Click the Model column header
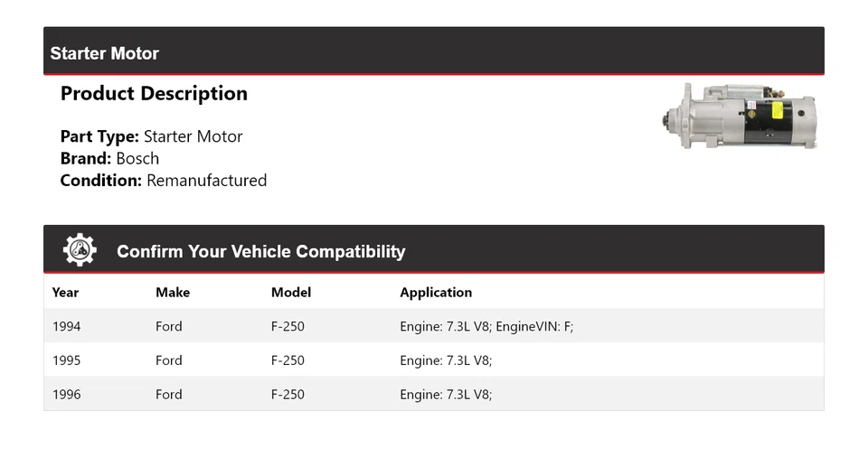 click(291, 292)
